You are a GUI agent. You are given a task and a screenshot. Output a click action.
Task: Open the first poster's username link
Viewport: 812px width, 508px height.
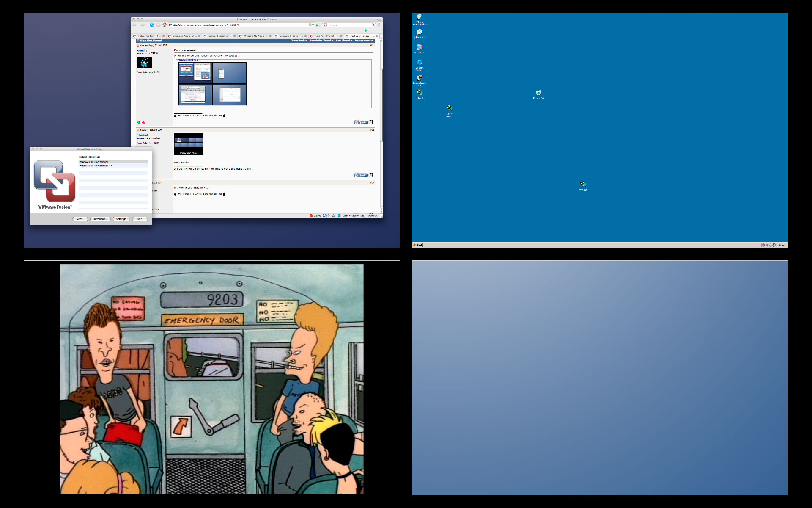tap(142, 50)
